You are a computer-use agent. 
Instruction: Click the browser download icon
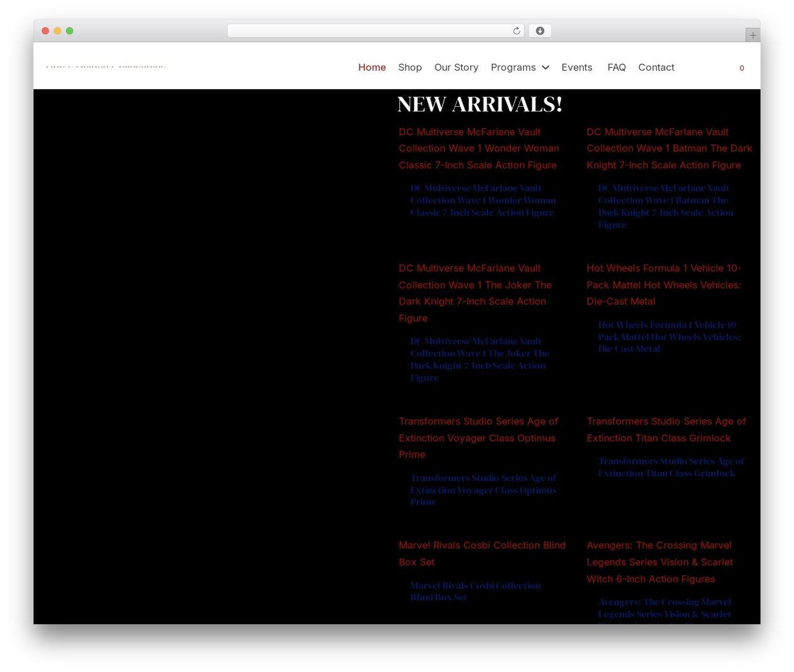coord(540,31)
